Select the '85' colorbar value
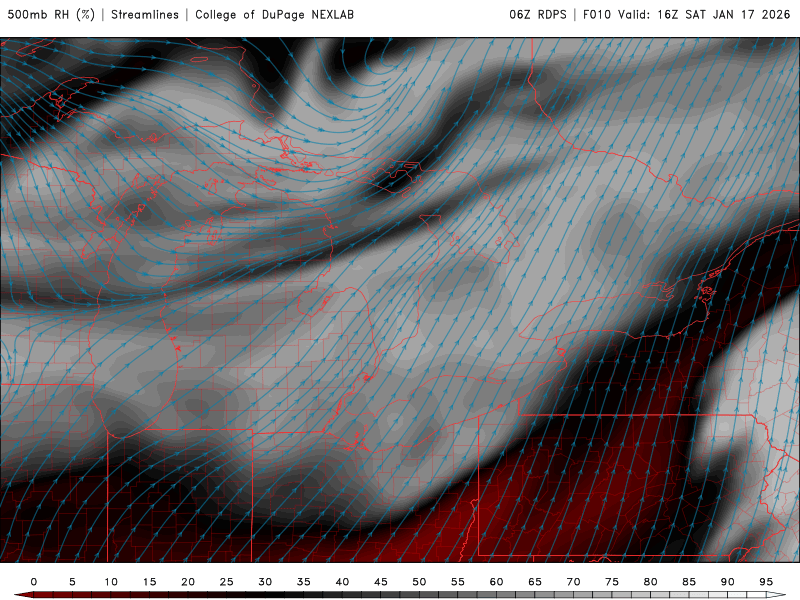 (x=689, y=582)
